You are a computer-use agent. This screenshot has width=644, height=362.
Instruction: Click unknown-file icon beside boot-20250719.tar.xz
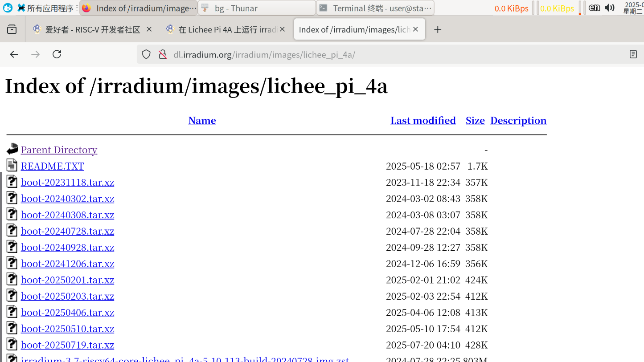coord(12,344)
